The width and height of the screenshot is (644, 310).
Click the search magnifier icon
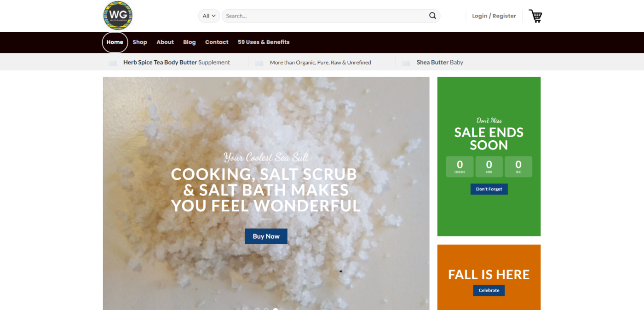pos(432,16)
